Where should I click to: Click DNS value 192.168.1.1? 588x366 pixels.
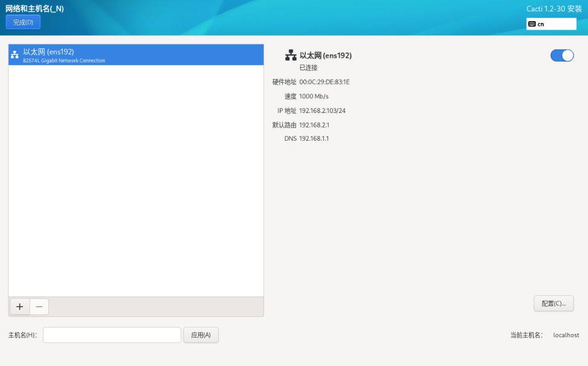point(314,138)
